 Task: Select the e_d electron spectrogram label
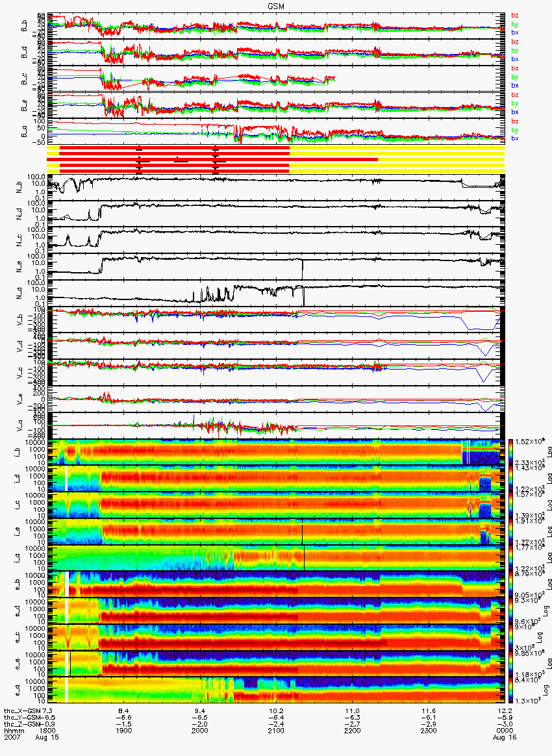click(18, 611)
